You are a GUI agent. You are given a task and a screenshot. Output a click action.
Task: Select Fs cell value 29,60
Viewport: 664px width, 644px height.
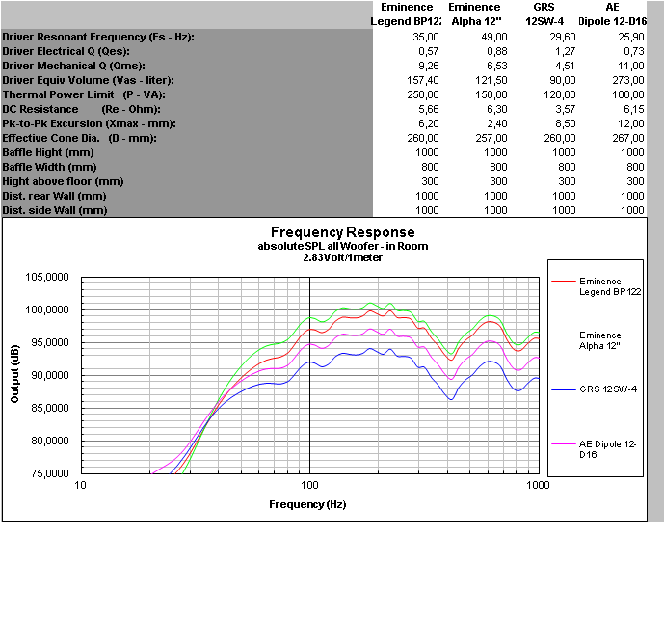coord(563,37)
